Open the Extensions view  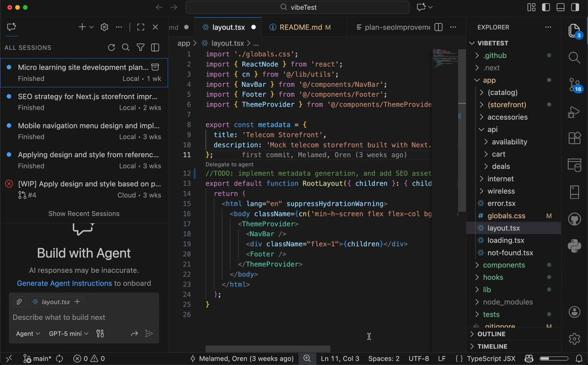point(574,138)
